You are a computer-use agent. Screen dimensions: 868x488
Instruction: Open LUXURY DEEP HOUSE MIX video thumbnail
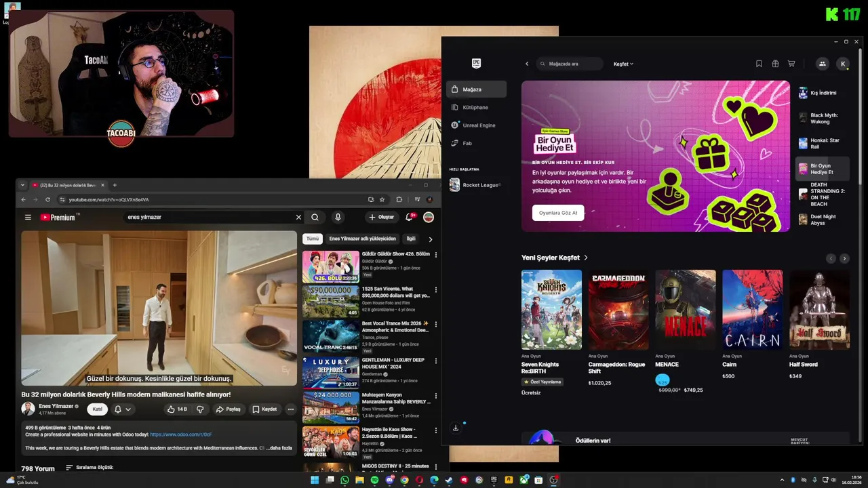click(331, 372)
